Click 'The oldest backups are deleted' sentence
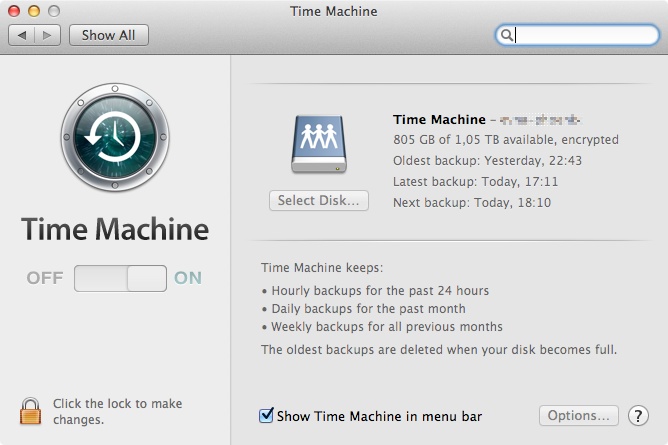Viewport: 668px width, 445px height. click(439, 350)
